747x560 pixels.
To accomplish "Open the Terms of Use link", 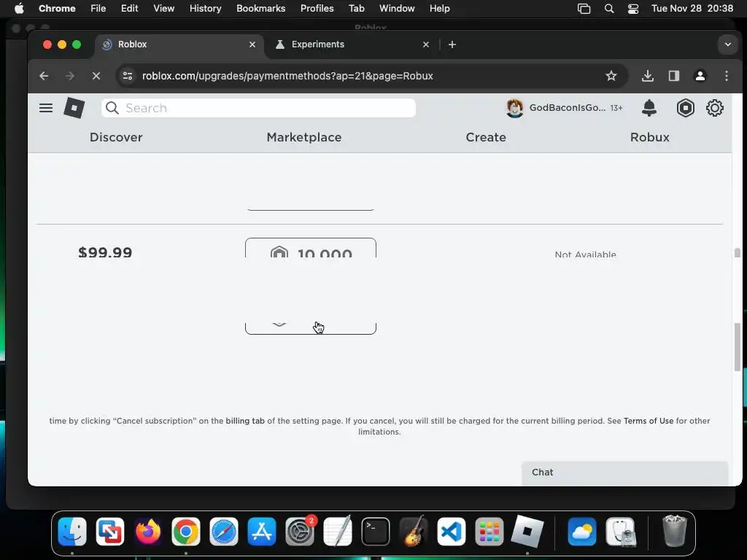I will [649, 421].
